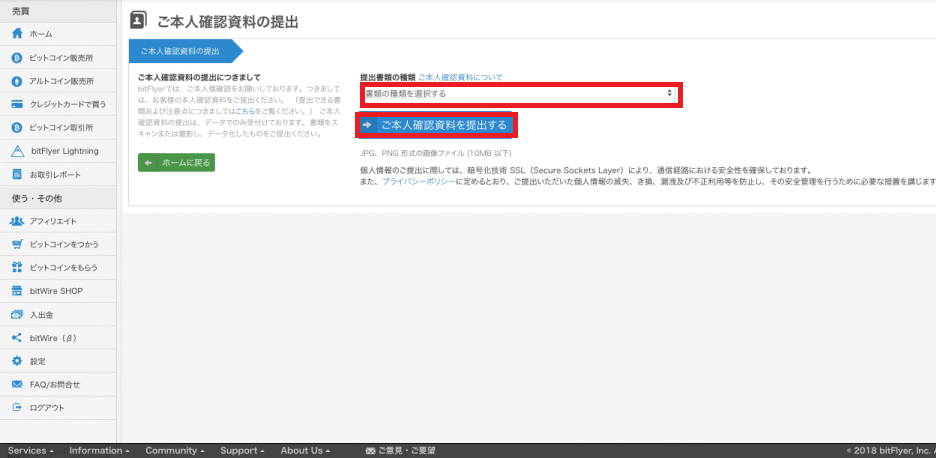This screenshot has height=458, width=936.
Task: Click the Bitcoin icon beside ビットコイン取引所
Action: point(17,128)
